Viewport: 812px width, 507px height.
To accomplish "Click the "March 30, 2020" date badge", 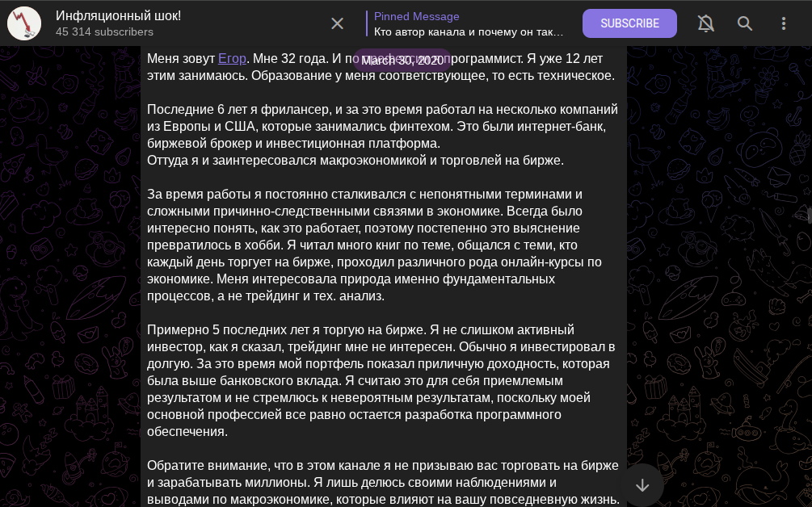I will [x=402, y=61].
